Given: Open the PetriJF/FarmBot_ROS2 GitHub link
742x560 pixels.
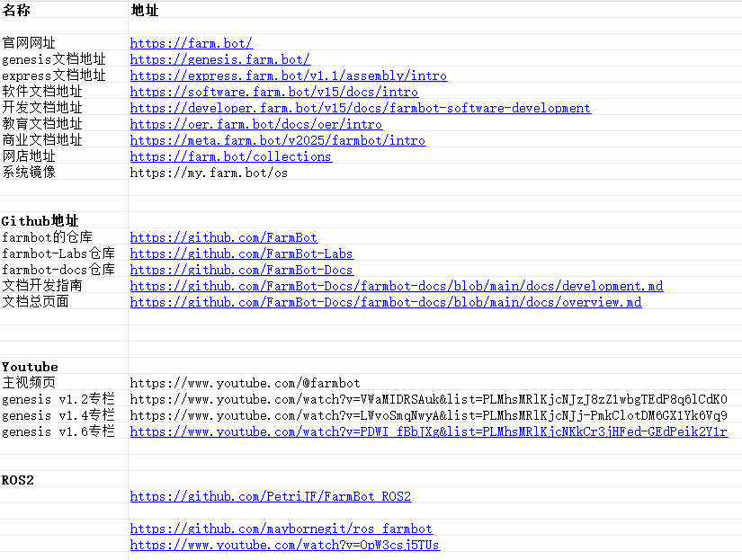Looking at the screenshot, I should (270, 496).
